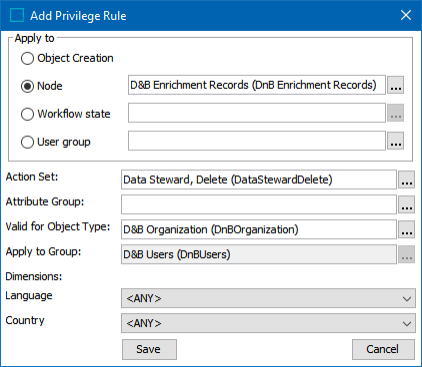Image resolution: width=422 pixels, height=367 pixels.
Task: Click the ellipsis button beside User group field
Action: [x=395, y=141]
